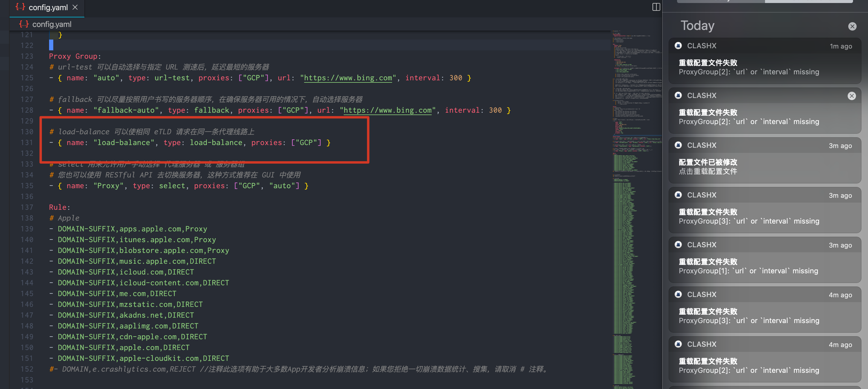
Task: Click line number 131 in the gutter
Action: (27, 142)
